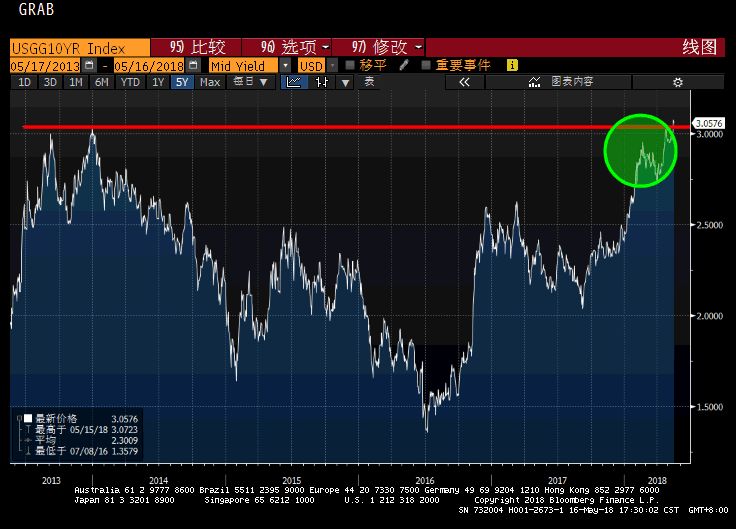Click the yellow info icon
Image resolution: width=736 pixels, height=529 pixels.
click(x=513, y=65)
